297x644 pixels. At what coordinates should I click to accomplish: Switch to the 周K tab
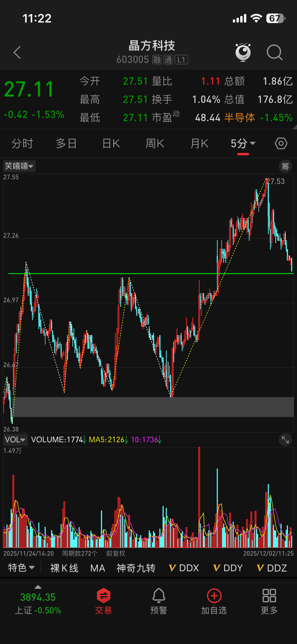155,144
